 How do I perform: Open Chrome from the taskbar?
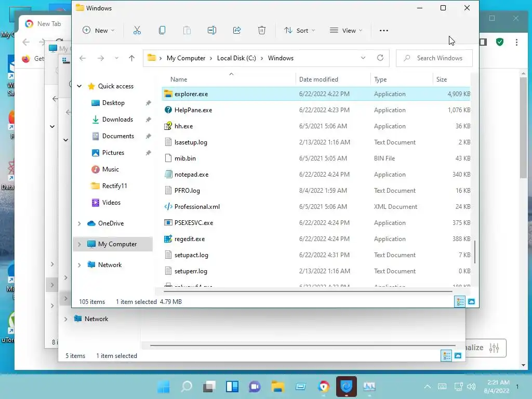click(324, 387)
